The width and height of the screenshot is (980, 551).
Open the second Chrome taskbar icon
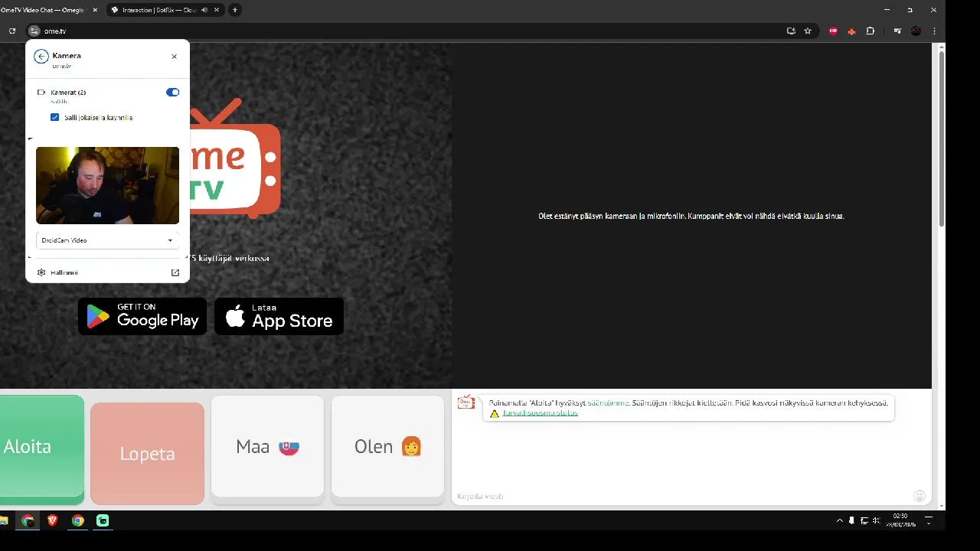pos(77,520)
